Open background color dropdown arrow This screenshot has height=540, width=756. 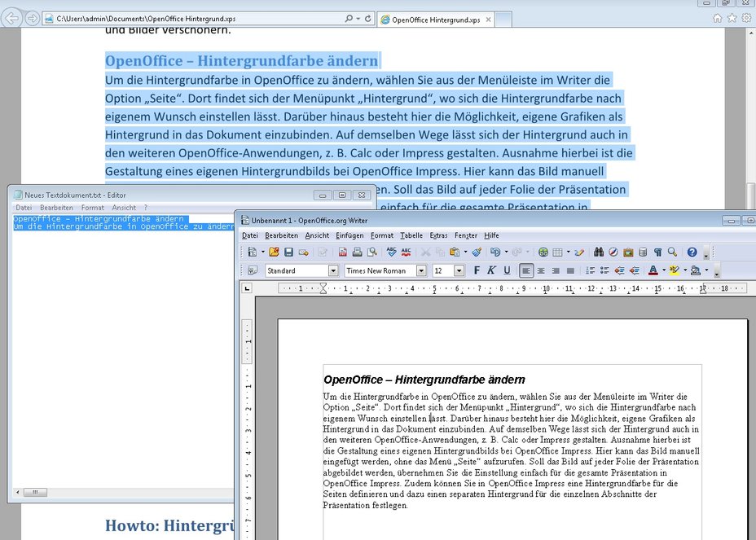(706, 270)
